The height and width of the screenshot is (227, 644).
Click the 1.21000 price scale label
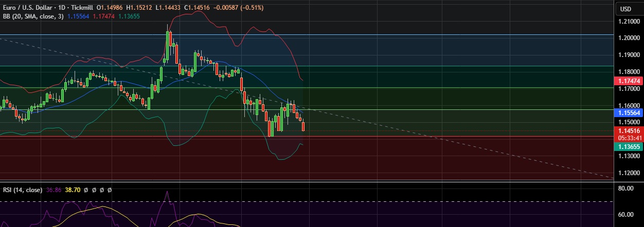pos(628,22)
